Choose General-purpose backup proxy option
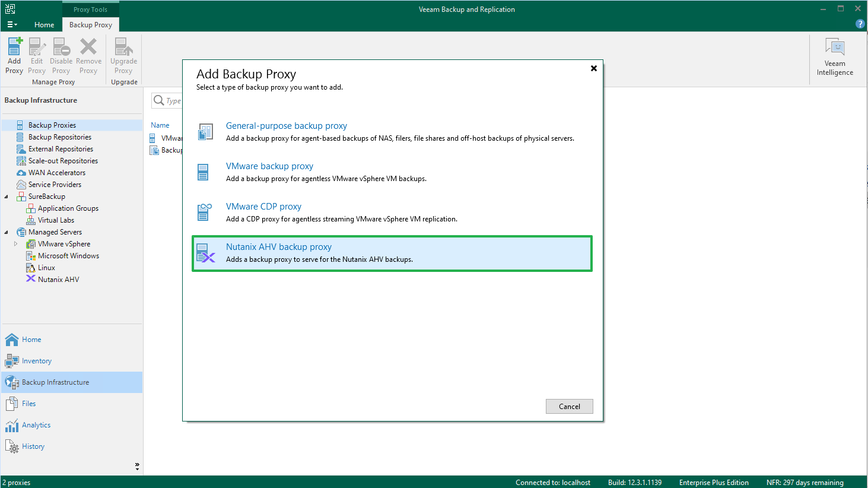The image size is (868, 488). (x=392, y=132)
